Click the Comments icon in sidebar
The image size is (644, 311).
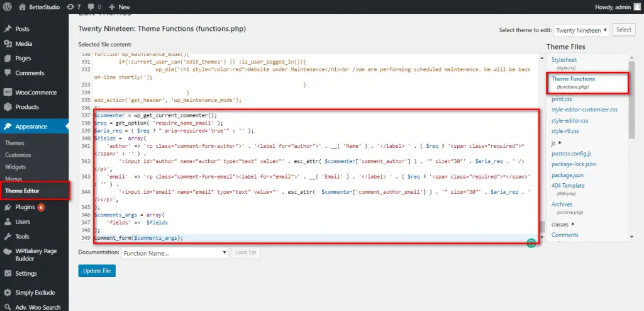coord(8,73)
